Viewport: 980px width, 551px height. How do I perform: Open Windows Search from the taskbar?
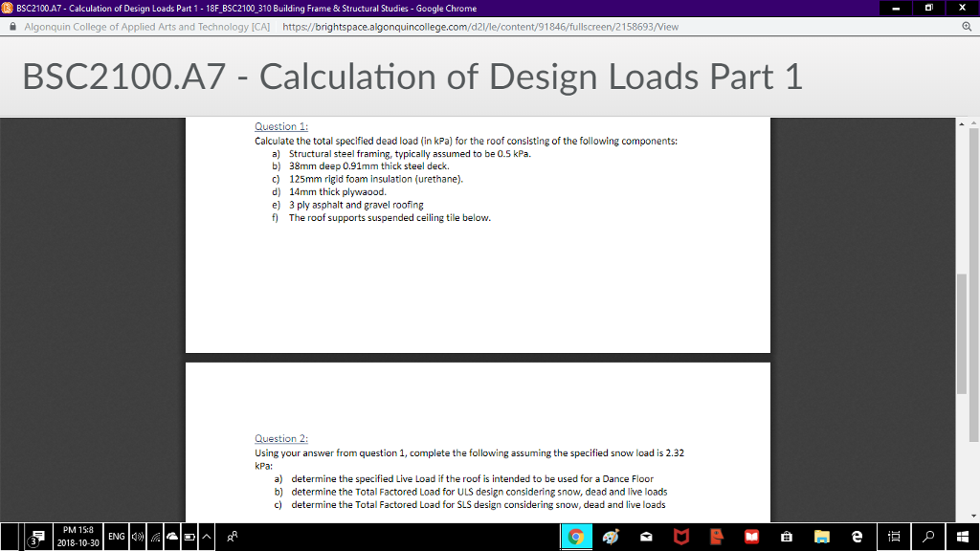coord(927,537)
